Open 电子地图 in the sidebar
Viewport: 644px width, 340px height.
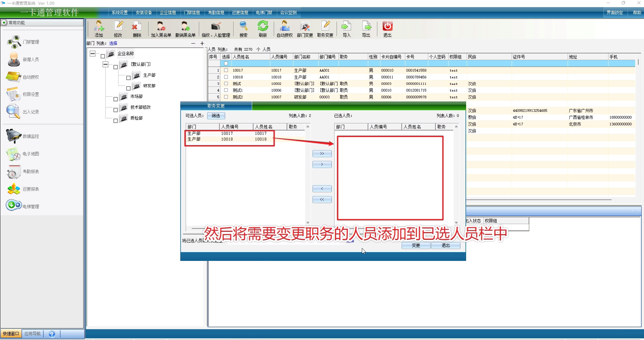(x=24, y=154)
